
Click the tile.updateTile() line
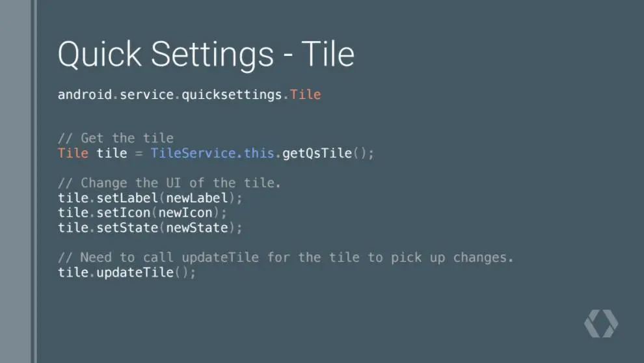click(x=127, y=272)
